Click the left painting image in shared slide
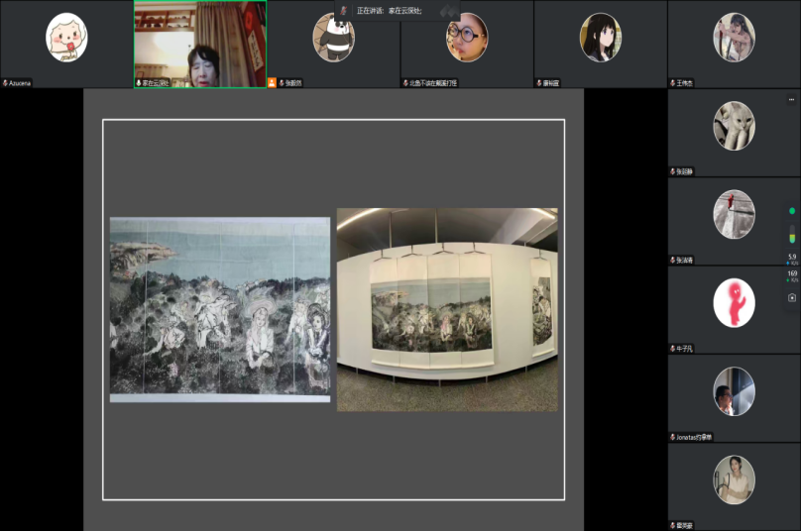The height and width of the screenshot is (532, 801). click(x=219, y=309)
